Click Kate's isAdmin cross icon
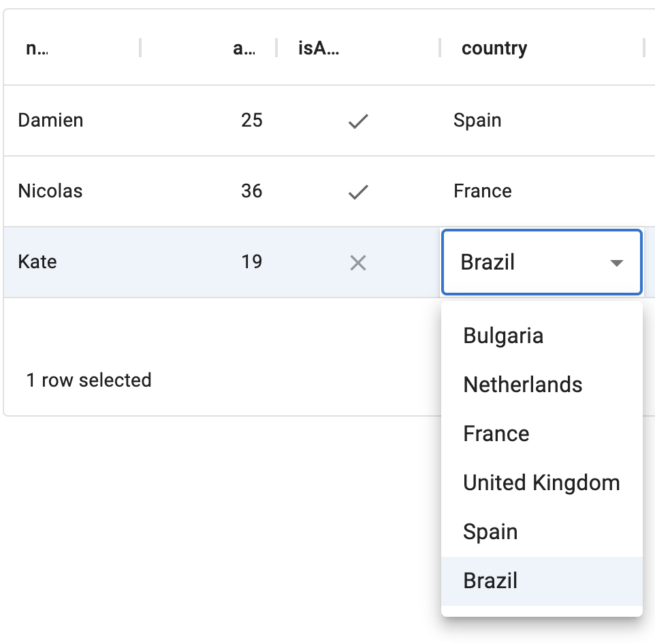This screenshot has height=644, width=655. click(358, 263)
